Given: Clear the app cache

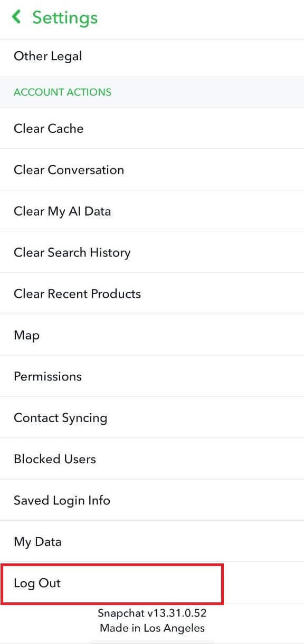Looking at the screenshot, I should click(49, 128).
